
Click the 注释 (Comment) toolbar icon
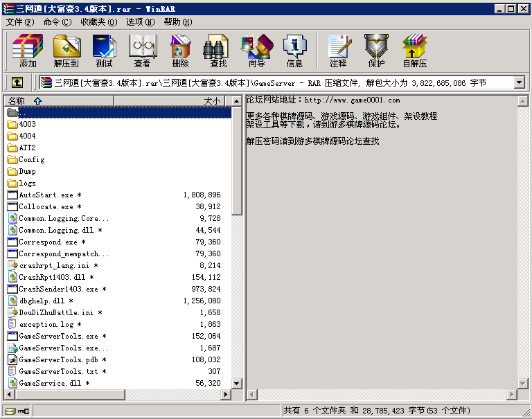pos(338,51)
